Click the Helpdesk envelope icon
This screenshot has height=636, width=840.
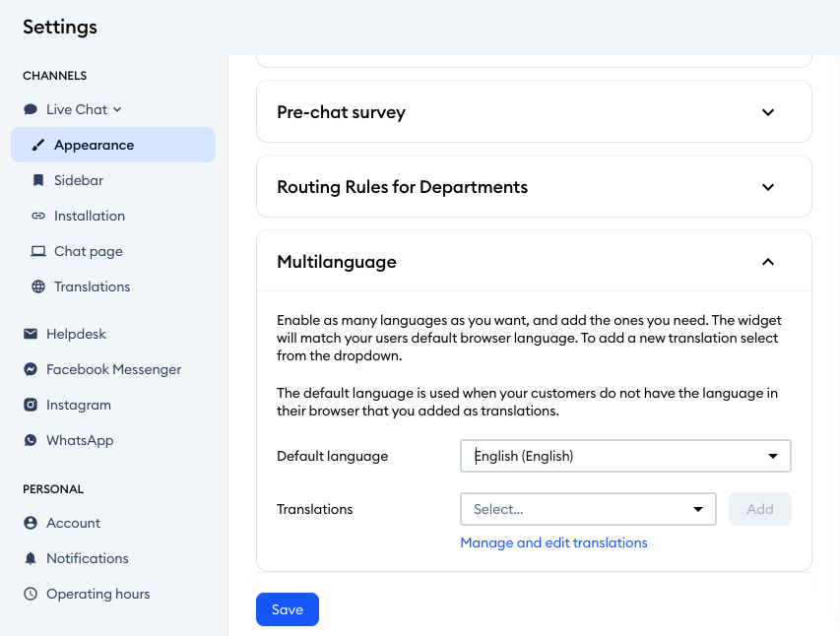(31, 334)
